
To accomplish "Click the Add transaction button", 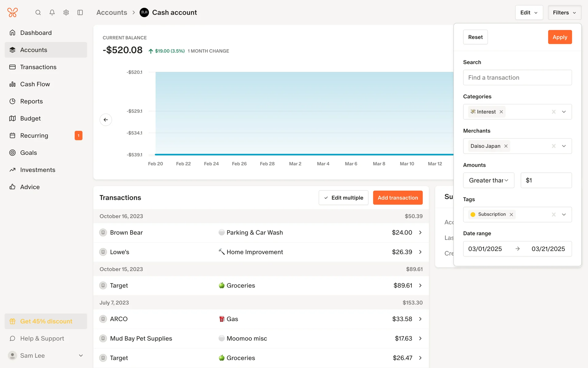I will (x=398, y=198).
